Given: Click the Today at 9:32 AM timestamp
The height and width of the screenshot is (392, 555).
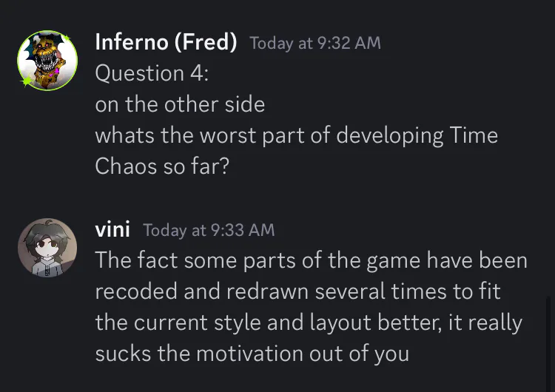Looking at the screenshot, I should click(x=315, y=43).
